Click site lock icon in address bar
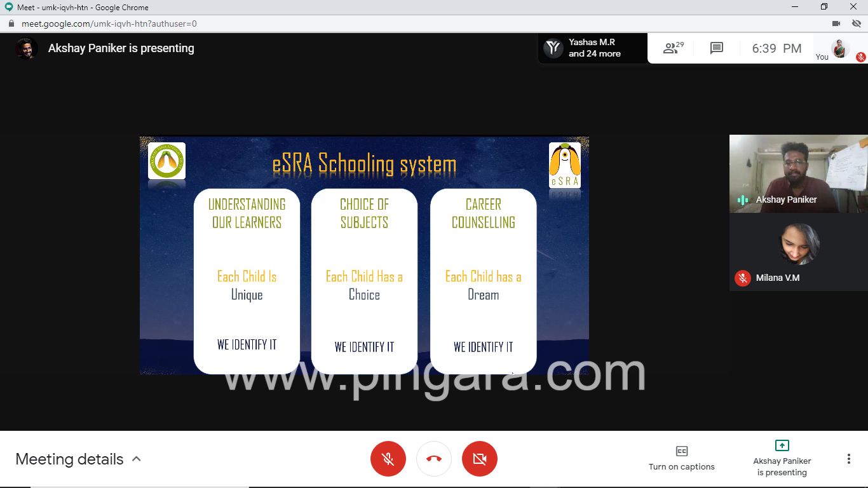868x488 pixels. click(11, 24)
